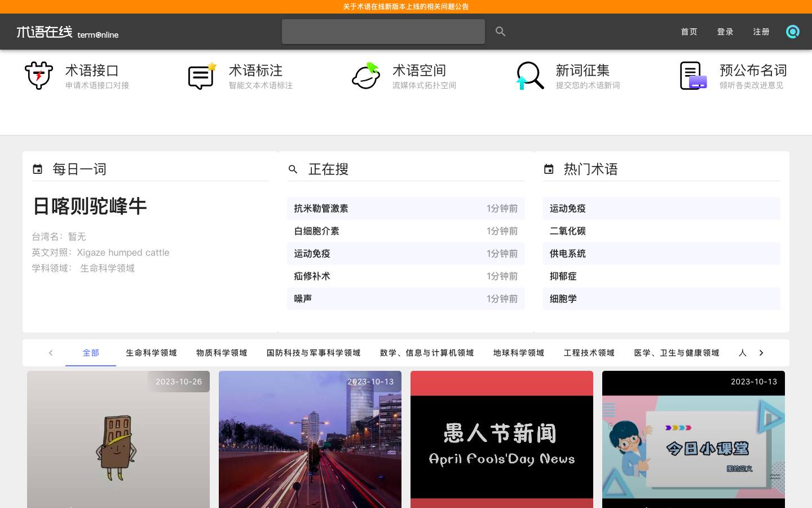
Task: Click the search magnifier icon in header
Action: pyautogui.click(x=500, y=32)
